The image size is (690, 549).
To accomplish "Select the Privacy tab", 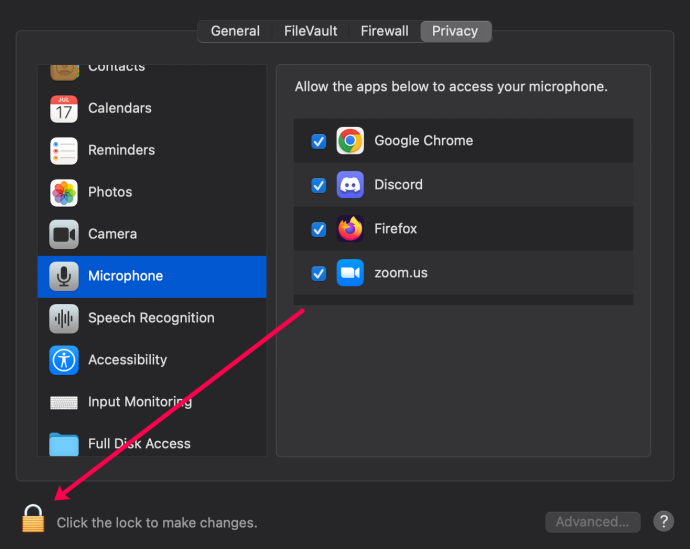I will coord(455,31).
